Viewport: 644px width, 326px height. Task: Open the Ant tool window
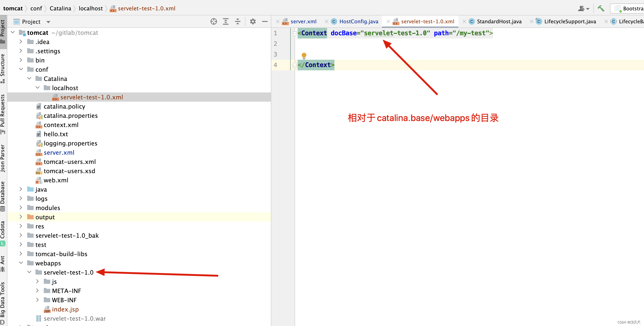coord(3,264)
